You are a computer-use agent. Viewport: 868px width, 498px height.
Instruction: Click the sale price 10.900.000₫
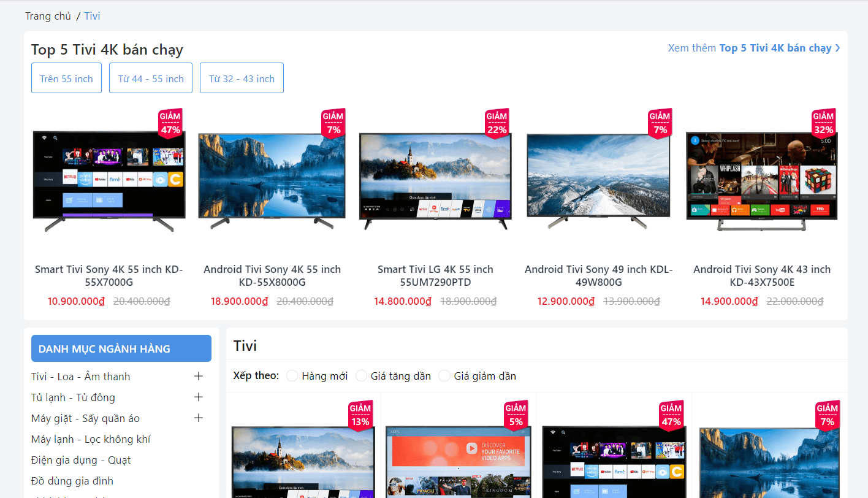tap(77, 301)
